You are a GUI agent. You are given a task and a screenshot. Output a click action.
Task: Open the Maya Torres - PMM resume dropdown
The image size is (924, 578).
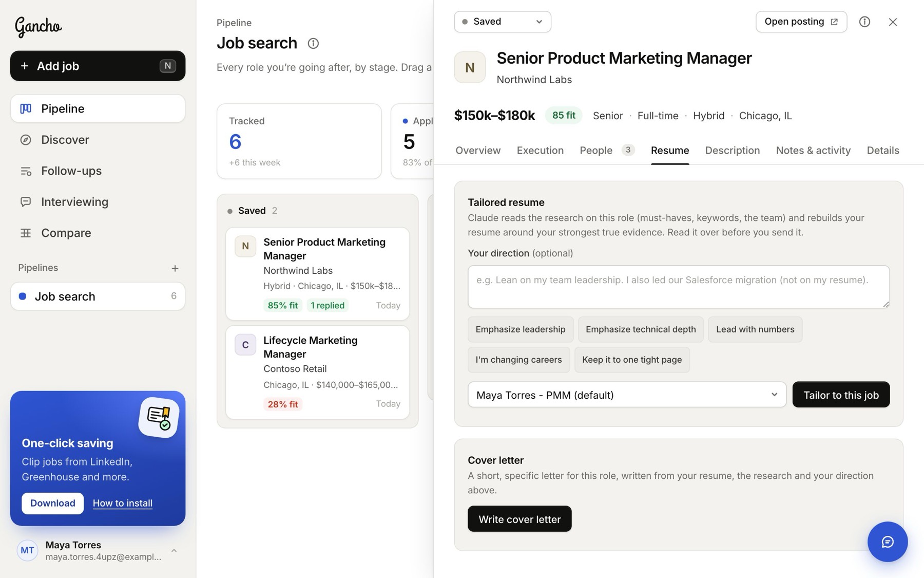tap(627, 395)
